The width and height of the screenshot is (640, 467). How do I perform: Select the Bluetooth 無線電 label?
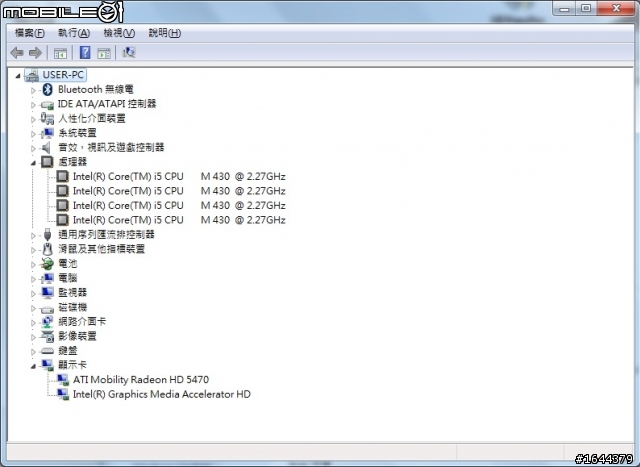[96, 89]
